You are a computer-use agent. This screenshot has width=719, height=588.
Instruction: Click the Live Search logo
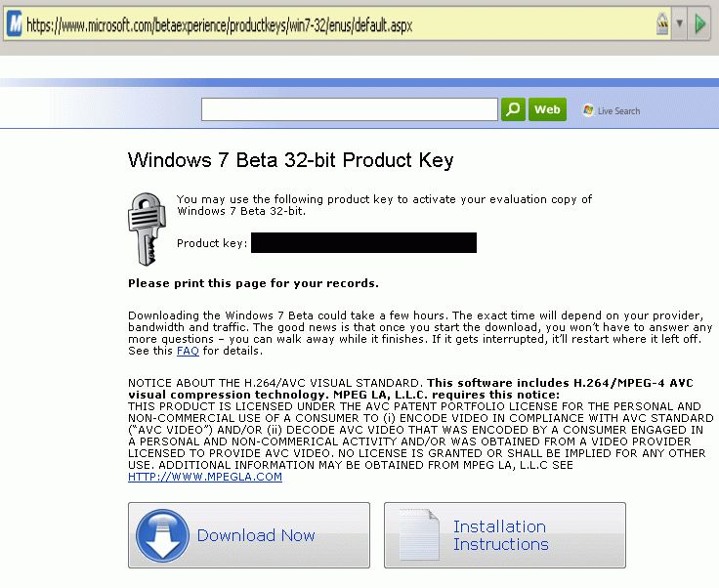[x=612, y=110]
